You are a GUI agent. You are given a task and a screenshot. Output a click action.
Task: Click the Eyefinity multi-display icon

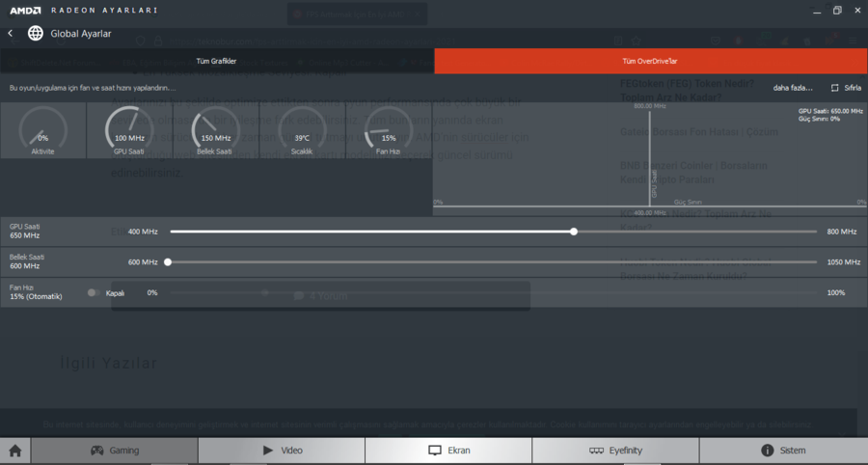click(596, 451)
